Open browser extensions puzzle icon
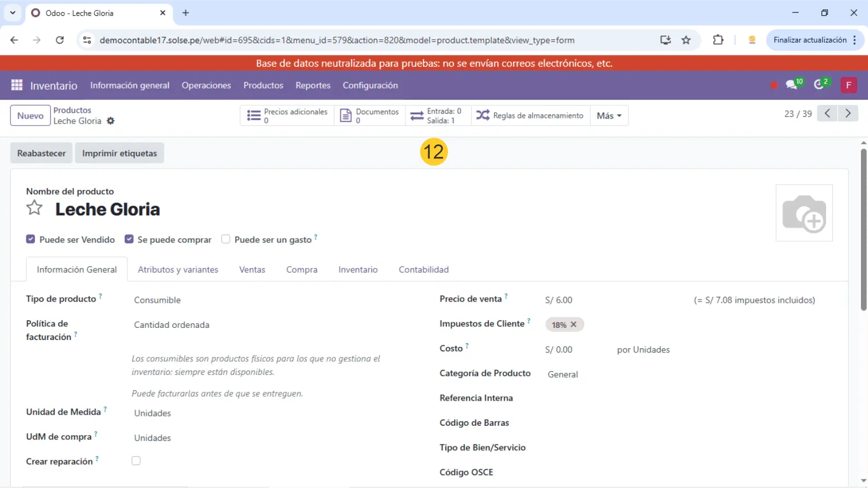 pyautogui.click(x=718, y=40)
